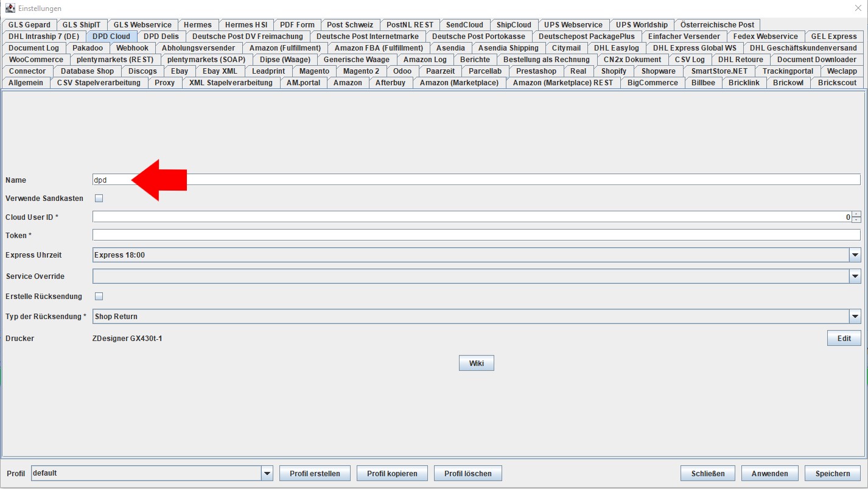868x489 pixels.
Task: Open the CSV Log tab
Action: point(690,60)
